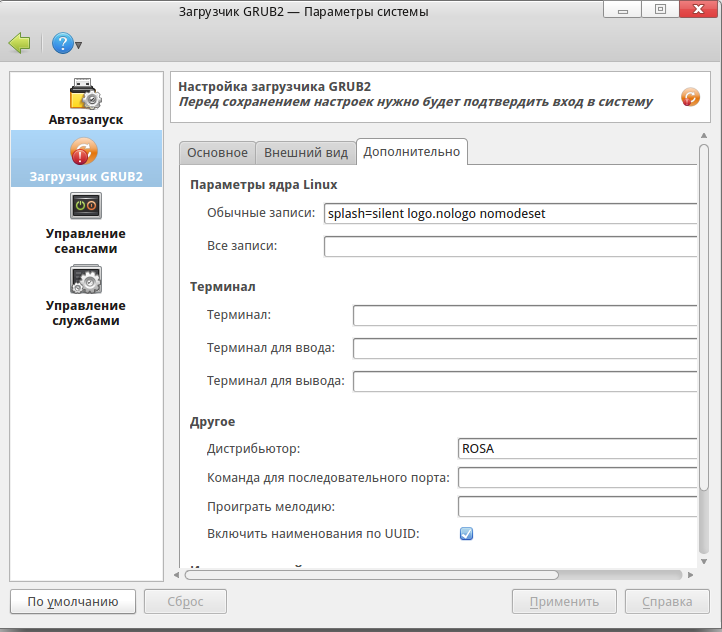
Task: Click the Терминал для ввода input field
Action: pos(524,348)
